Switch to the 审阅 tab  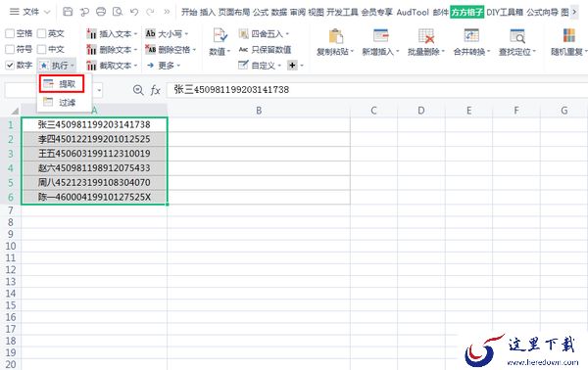297,13
